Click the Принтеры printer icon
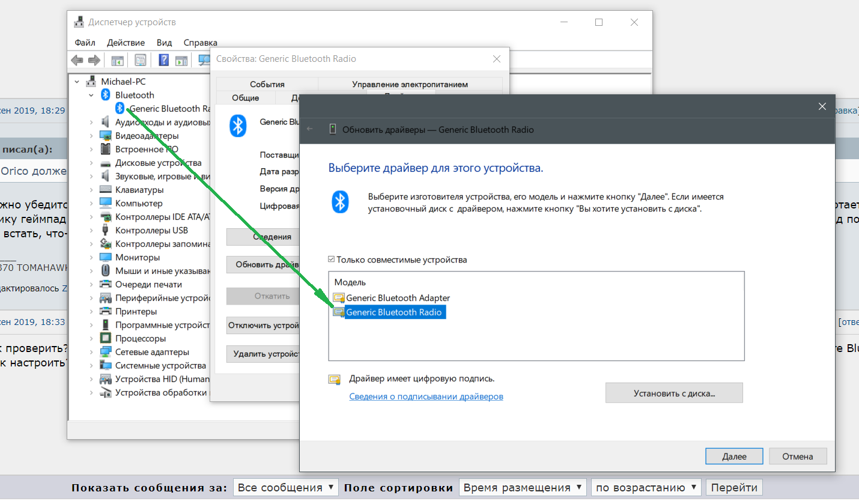This screenshot has height=504, width=859. [106, 311]
